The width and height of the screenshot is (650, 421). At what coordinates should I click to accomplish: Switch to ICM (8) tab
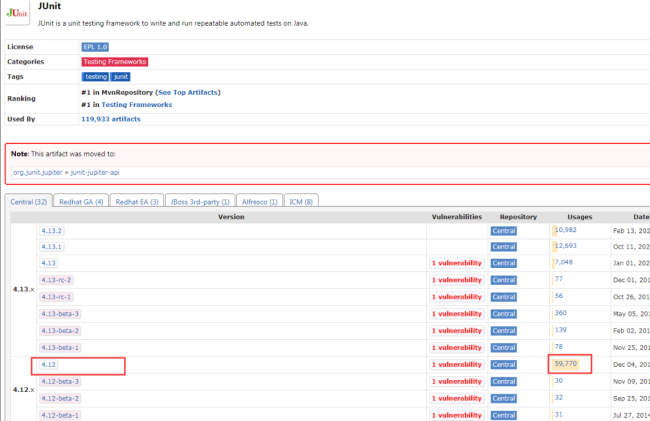click(x=301, y=202)
